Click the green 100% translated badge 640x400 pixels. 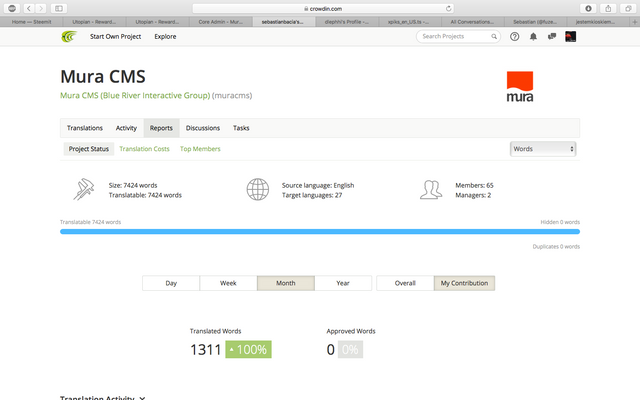pyautogui.click(x=248, y=350)
